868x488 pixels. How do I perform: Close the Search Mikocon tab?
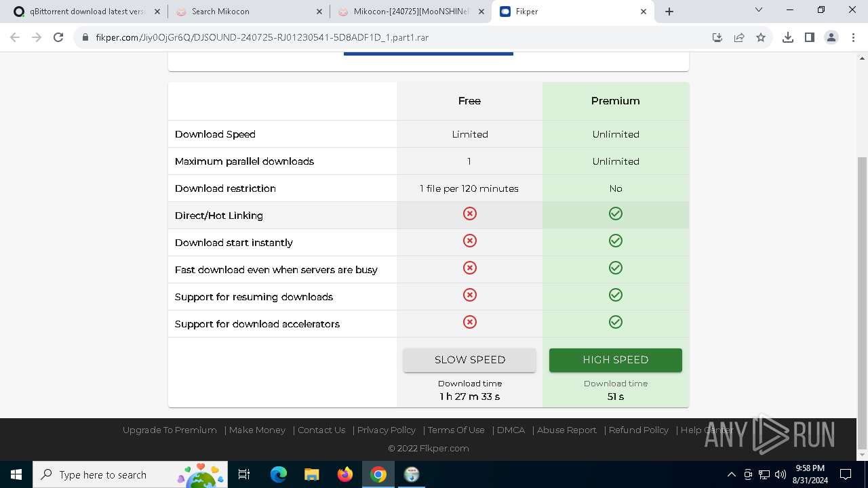coord(319,12)
